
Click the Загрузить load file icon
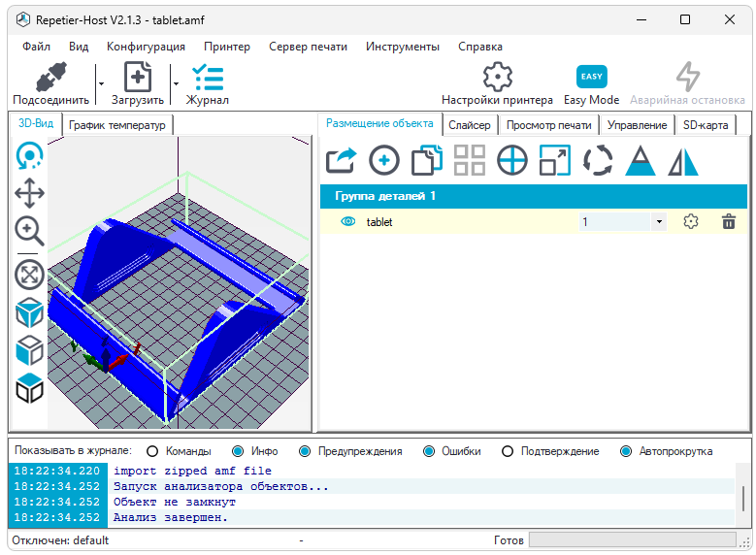coord(138,77)
